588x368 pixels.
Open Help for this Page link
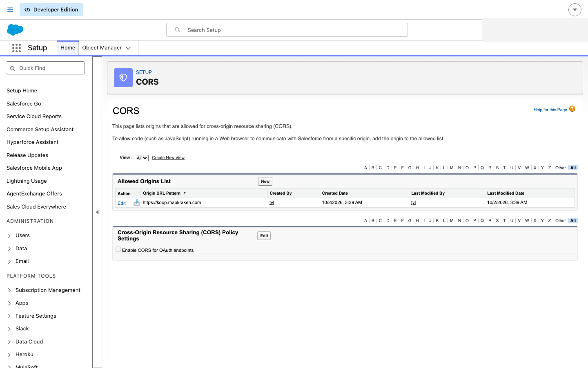coord(550,110)
